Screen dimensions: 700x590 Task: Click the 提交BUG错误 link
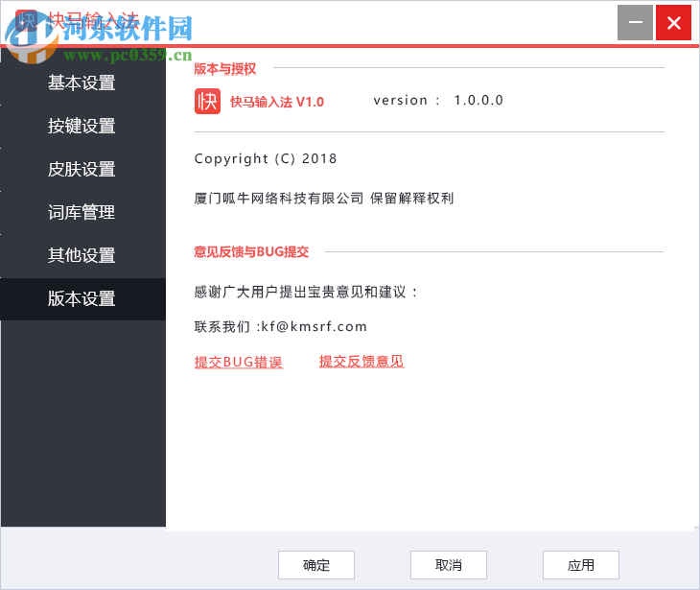click(x=239, y=362)
